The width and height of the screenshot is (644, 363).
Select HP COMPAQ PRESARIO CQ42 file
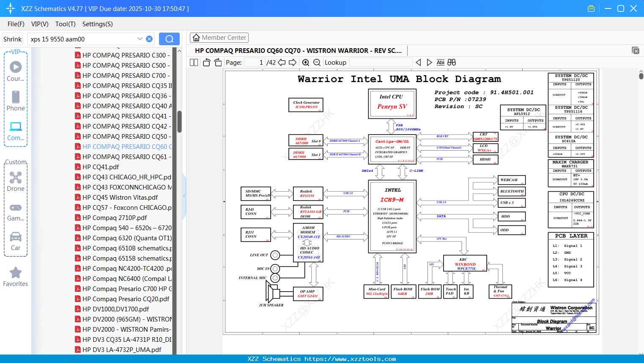coord(123,126)
